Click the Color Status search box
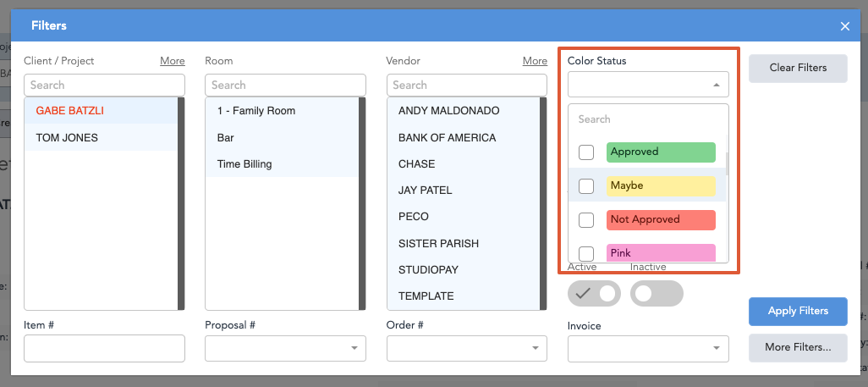 pyautogui.click(x=648, y=119)
